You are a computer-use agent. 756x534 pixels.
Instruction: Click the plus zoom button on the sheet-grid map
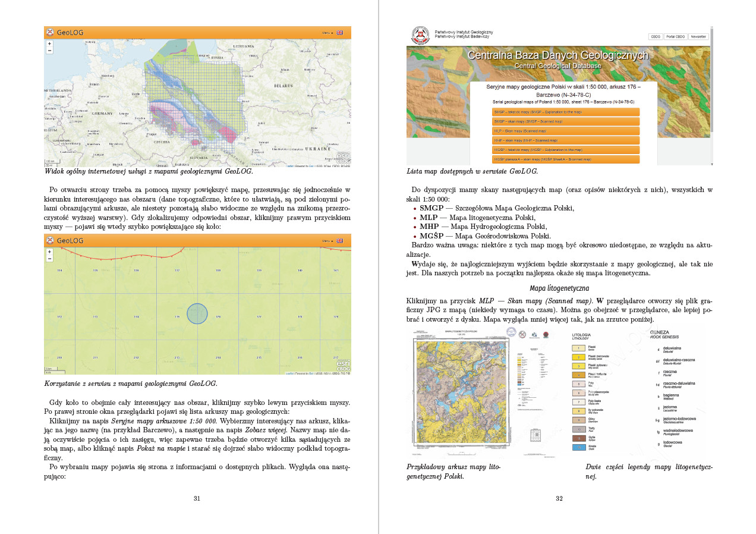pyautogui.click(x=49, y=252)
